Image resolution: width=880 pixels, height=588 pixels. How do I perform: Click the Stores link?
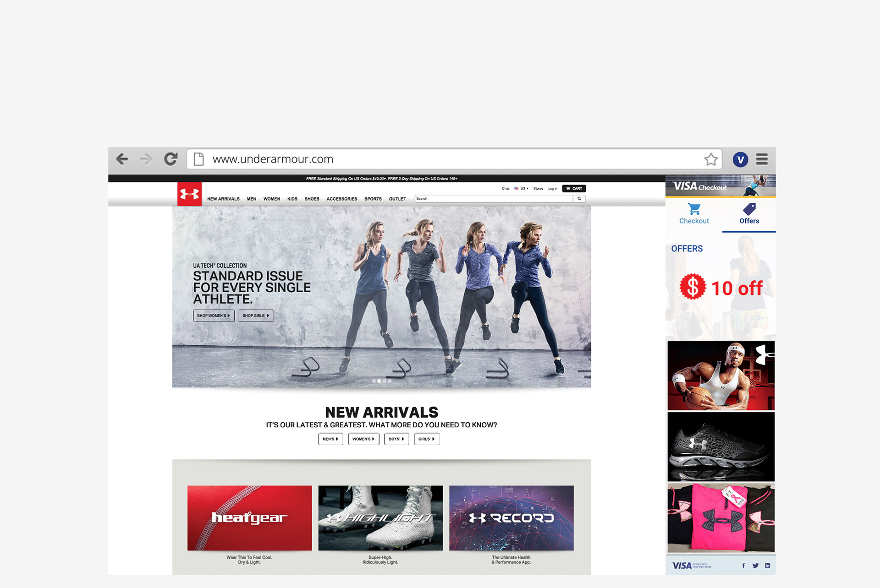coord(538,188)
